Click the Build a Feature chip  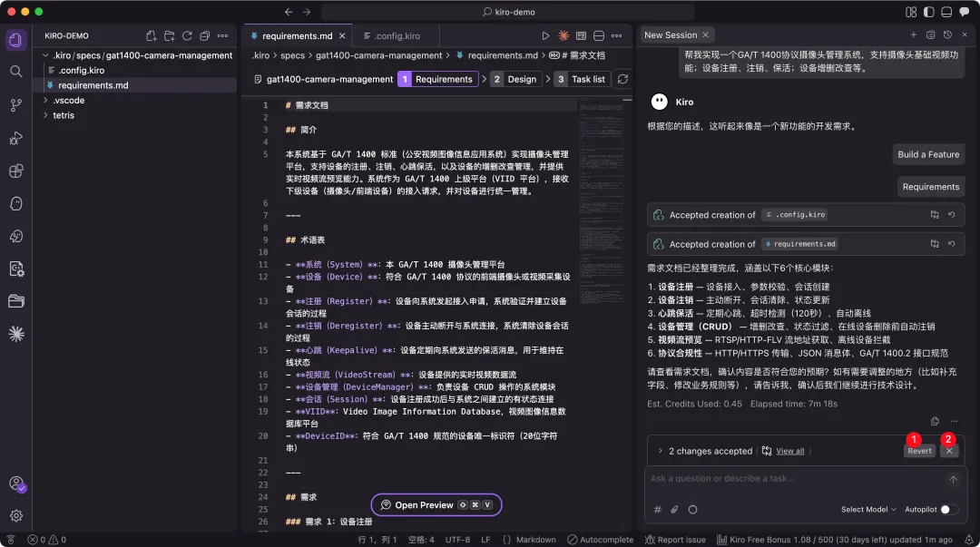point(928,154)
